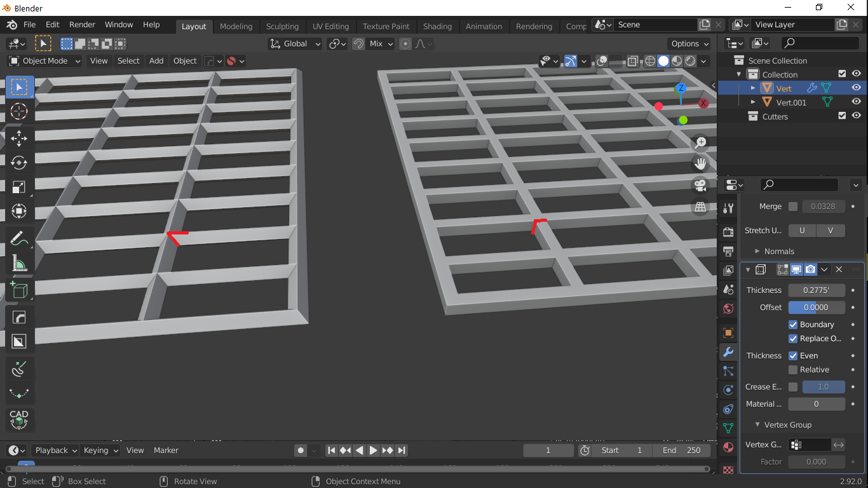Enable the Relative thickness checkbox
The image size is (868, 488).
tap(793, 370)
